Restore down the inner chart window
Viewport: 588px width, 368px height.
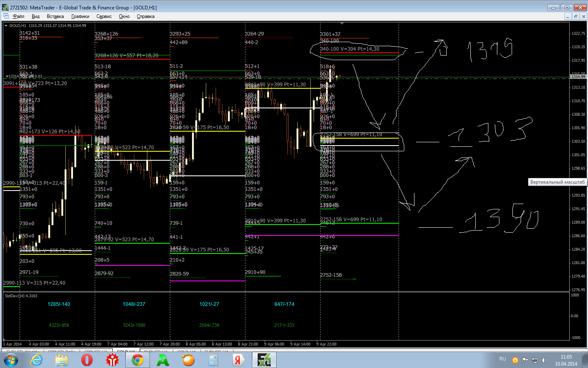click(x=575, y=16)
